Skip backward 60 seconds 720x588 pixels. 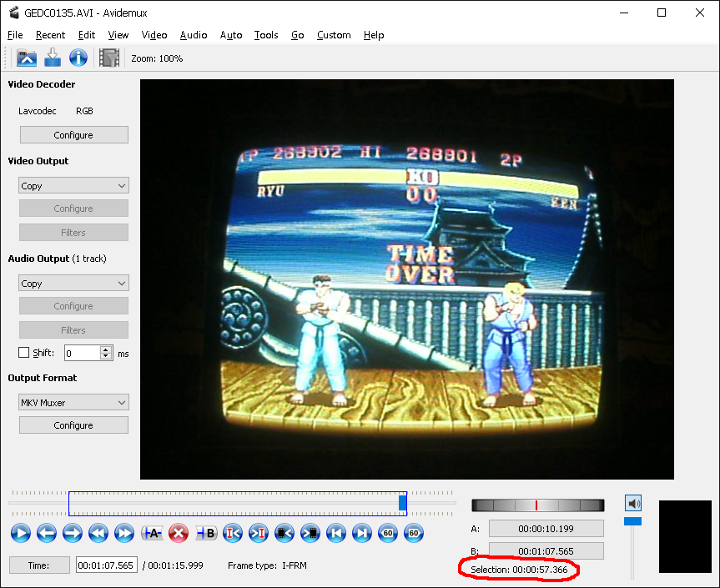pos(388,534)
